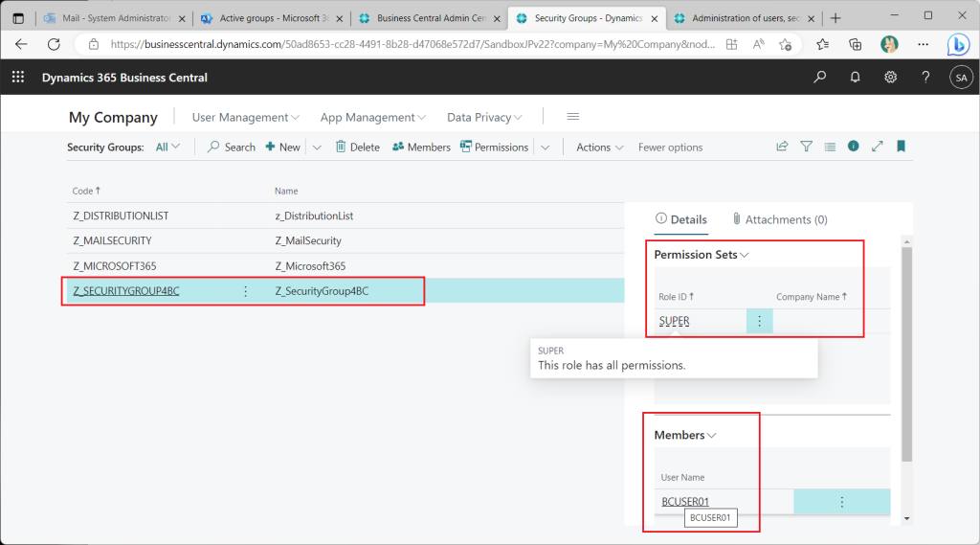Switch to Administration of users tab

tap(745, 18)
